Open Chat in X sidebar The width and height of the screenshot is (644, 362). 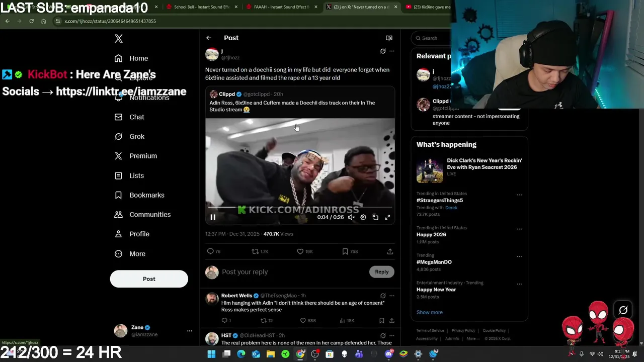point(129,117)
